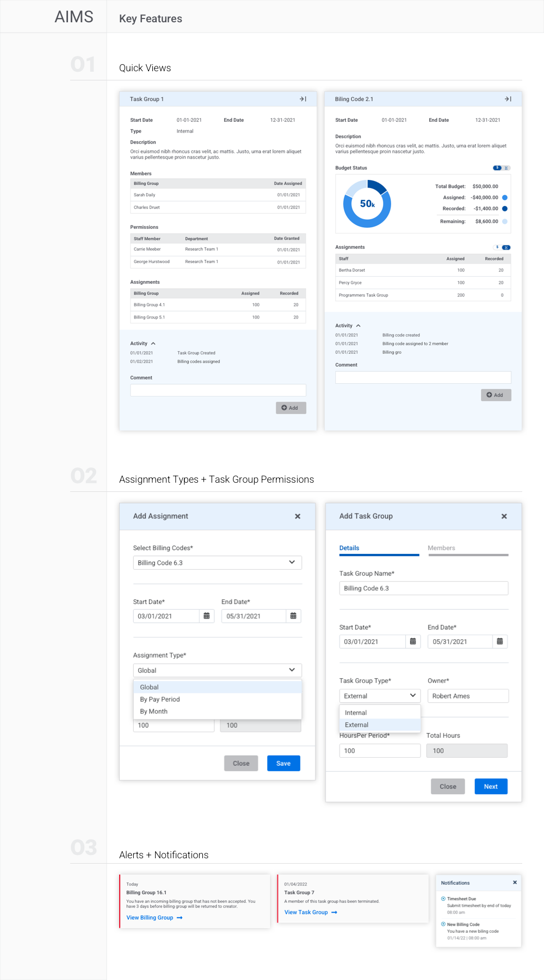Collapse Activity section in Task Group 1

point(153,344)
